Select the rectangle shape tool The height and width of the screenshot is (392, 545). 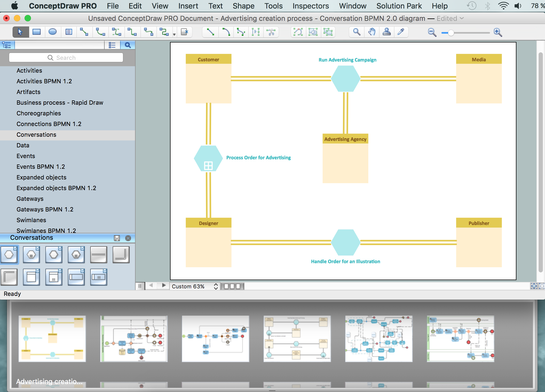37,32
